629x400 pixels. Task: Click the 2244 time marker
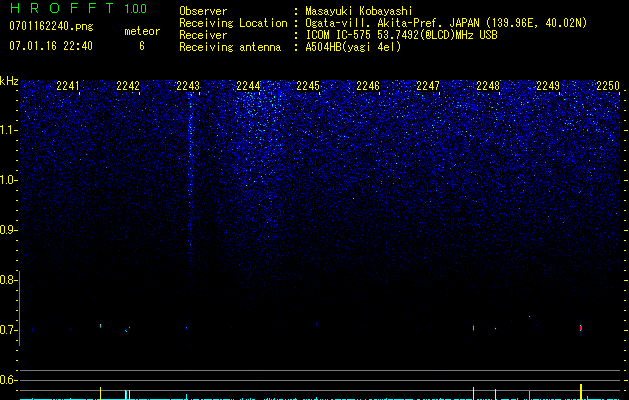[x=248, y=86]
